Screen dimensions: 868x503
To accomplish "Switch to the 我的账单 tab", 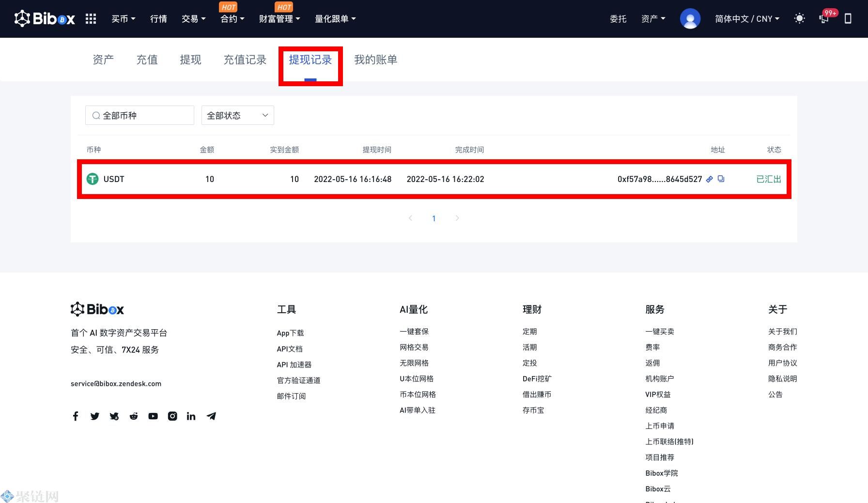I will [x=375, y=60].
